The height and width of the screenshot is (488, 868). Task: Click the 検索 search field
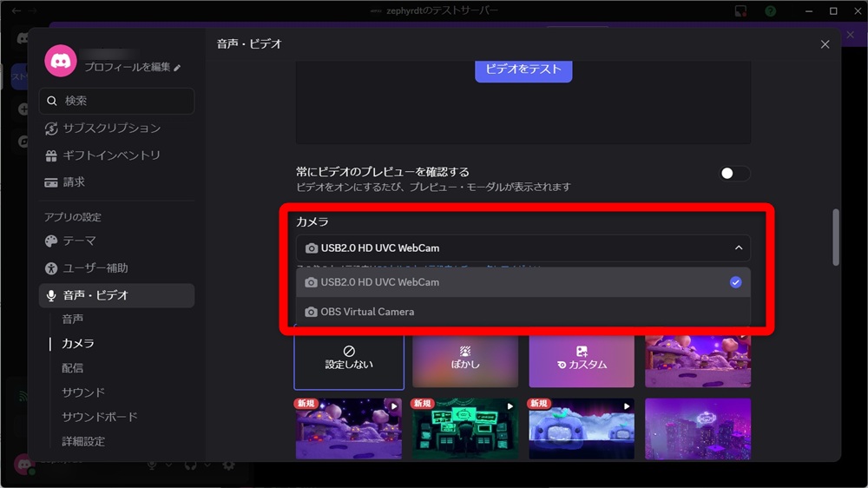pos(117,101)
